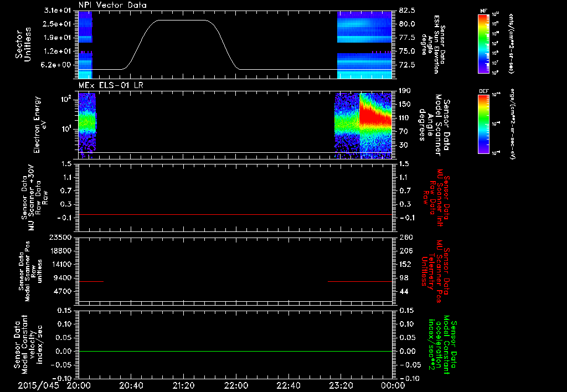567x392 pixels.
Task: Click the 1.9e+01 sector tick value
Action: [x=58, y=38]
